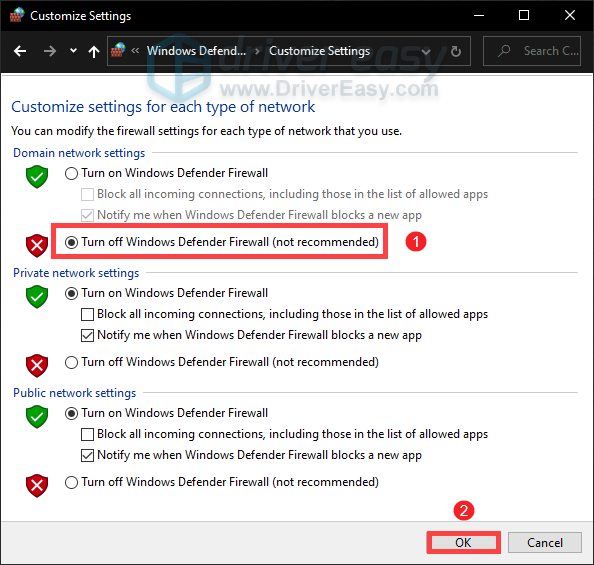This screenshot has width=594, height=565.
Task: Minimize the Customize Settings window
Action: [x=479, y=16]
